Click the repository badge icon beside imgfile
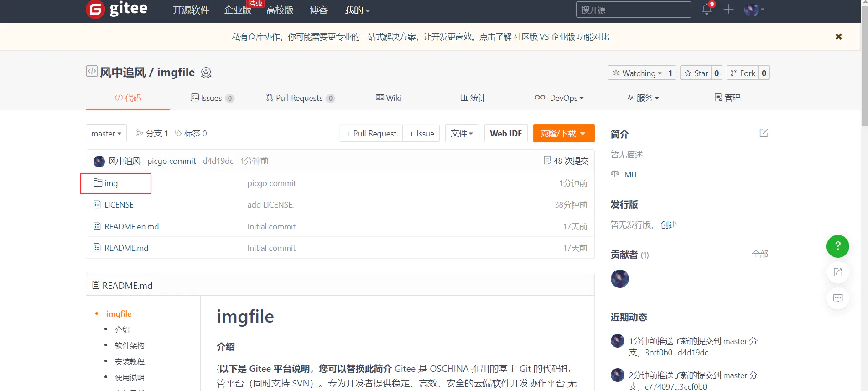Viewport: 868px width, 391px height. 206,73
